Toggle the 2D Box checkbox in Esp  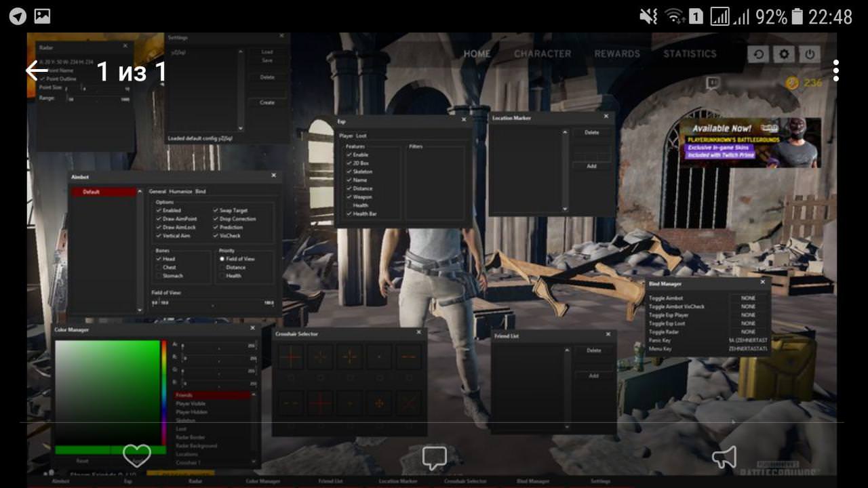pyautogui.click(x=349, y=163)
